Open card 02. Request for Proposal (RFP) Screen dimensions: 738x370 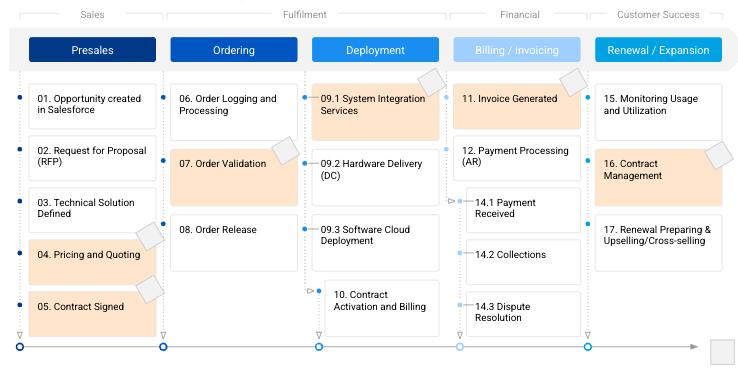coord(92,158)
